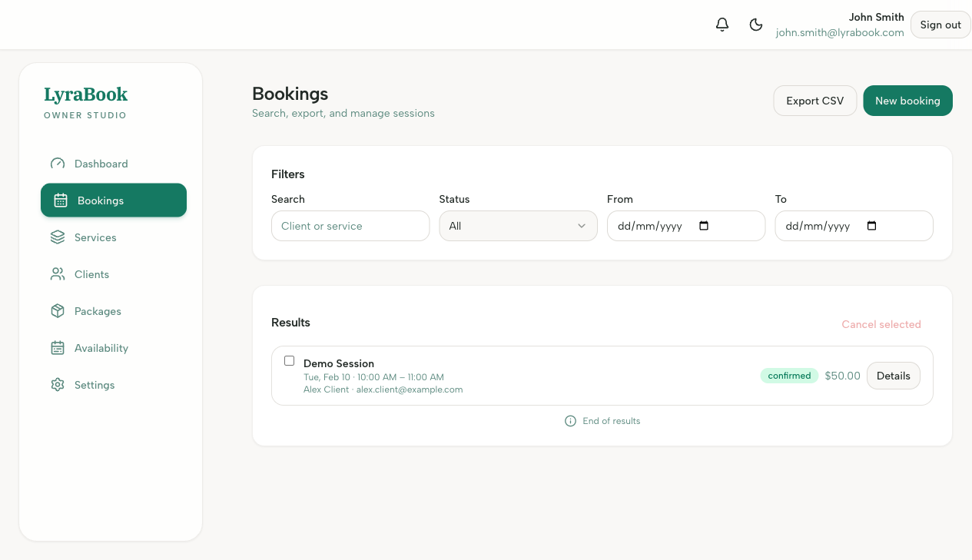
Task: Click the Clients people icon
Action: [57, 273]
